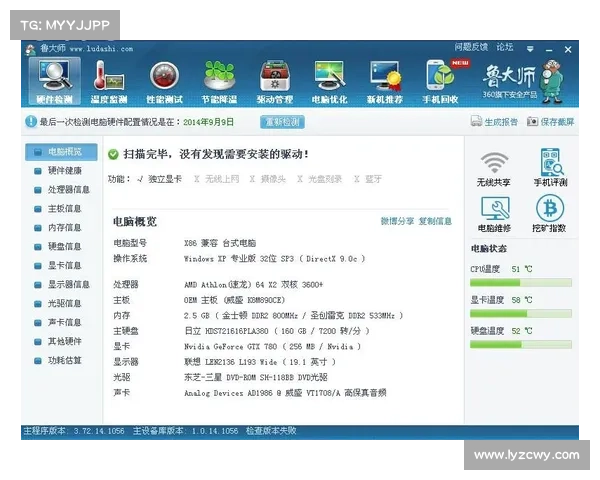Viewport: 600px width, 480px height.
Task: Click the 重新检测 rescan button
Action: click(282, 122)
